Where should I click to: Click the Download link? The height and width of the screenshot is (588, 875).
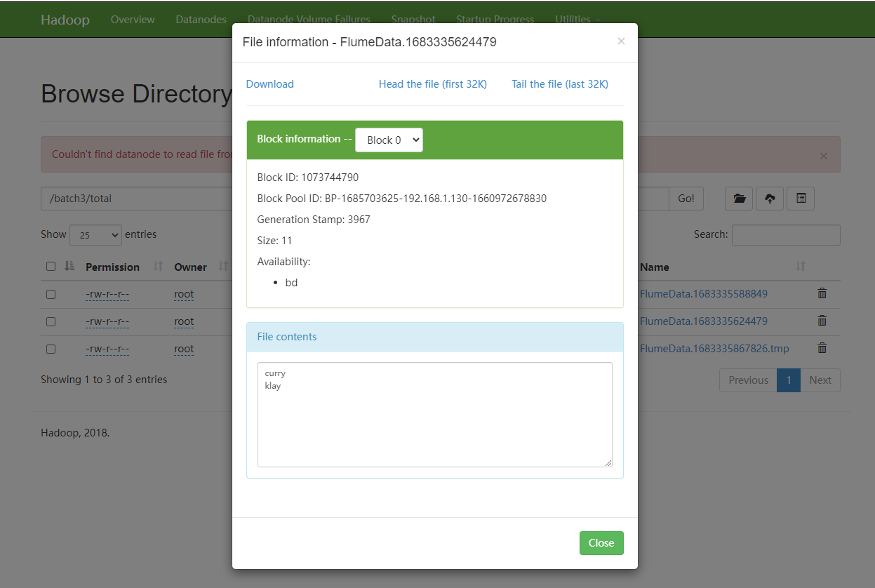(x=269, y=84)
